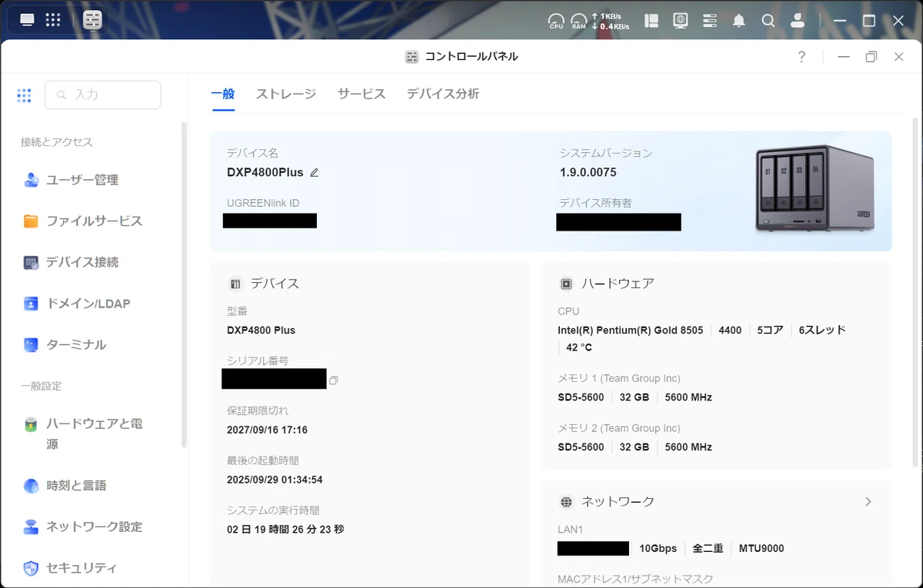The image size is (923, 588).
Task: Select uptime 02 日 19 時間 26 分 23 秒
Action: 285,530
